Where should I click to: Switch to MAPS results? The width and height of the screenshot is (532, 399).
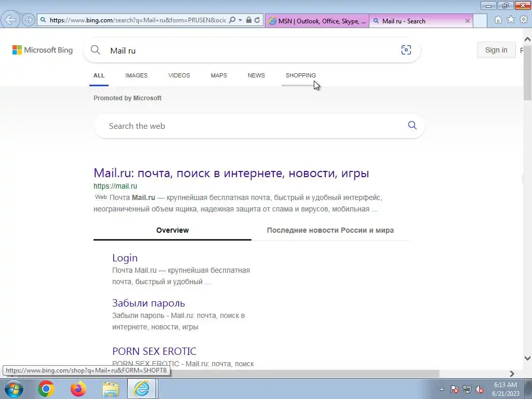[x=219, y=75]
